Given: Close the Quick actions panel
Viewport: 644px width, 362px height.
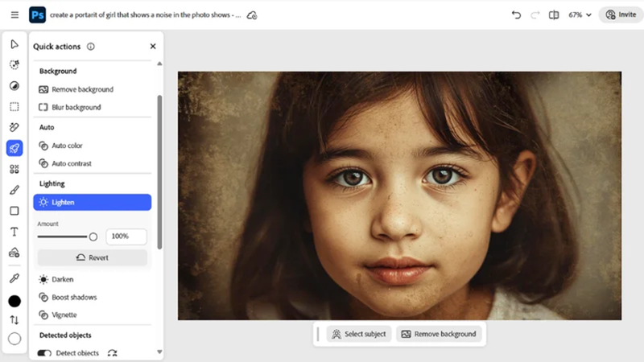Looking at the screenshot, I should pos(153,47).
